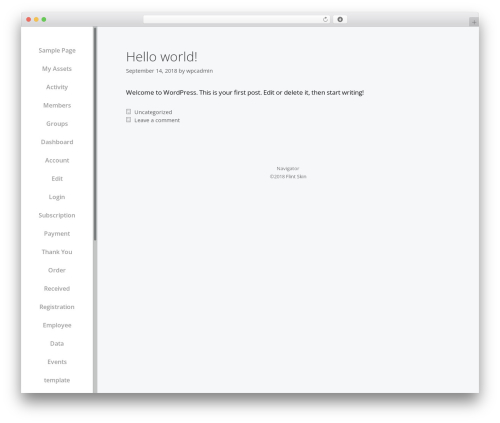This screenshot has height=423, width=500.
Task: Select Members in the sidebar
Action: point(57,105)
